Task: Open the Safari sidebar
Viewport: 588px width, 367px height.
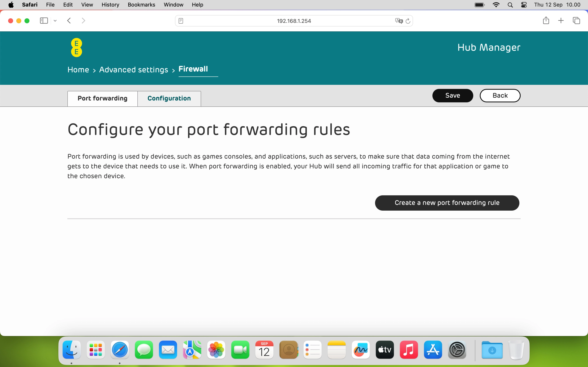Action: [x=44, y=21]
